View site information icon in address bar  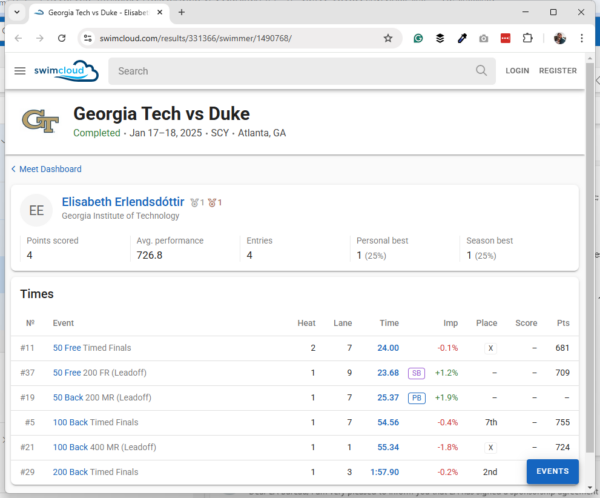coord(88,38)
